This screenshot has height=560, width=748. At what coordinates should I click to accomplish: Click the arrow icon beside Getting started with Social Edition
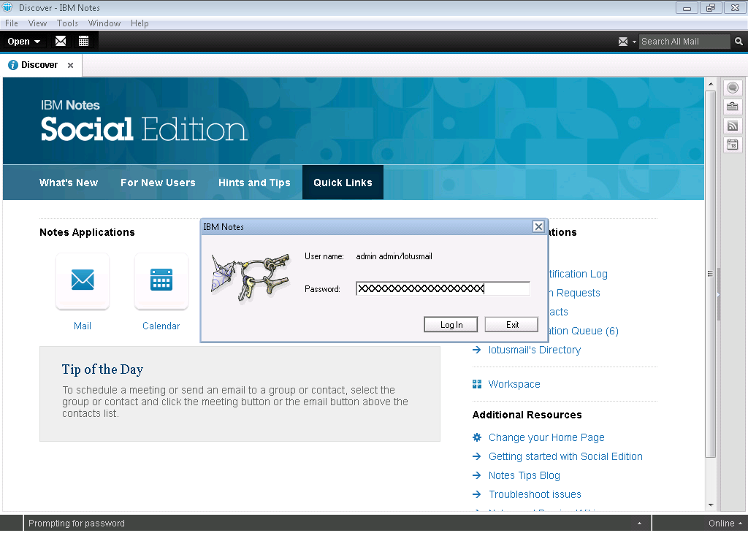click(476, 456)
